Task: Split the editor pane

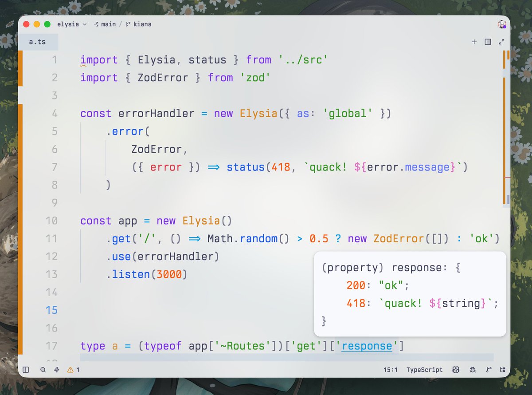Action: 488,42
